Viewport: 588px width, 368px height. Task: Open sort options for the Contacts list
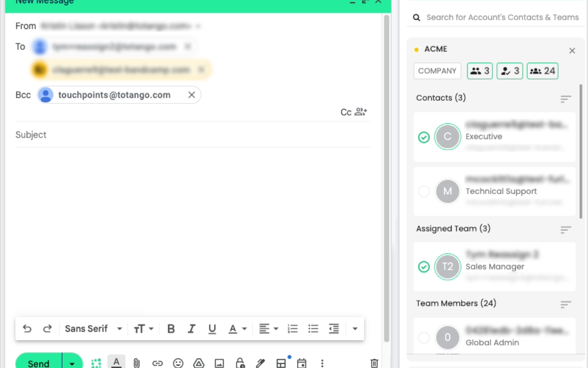click(x=565, y=99)
